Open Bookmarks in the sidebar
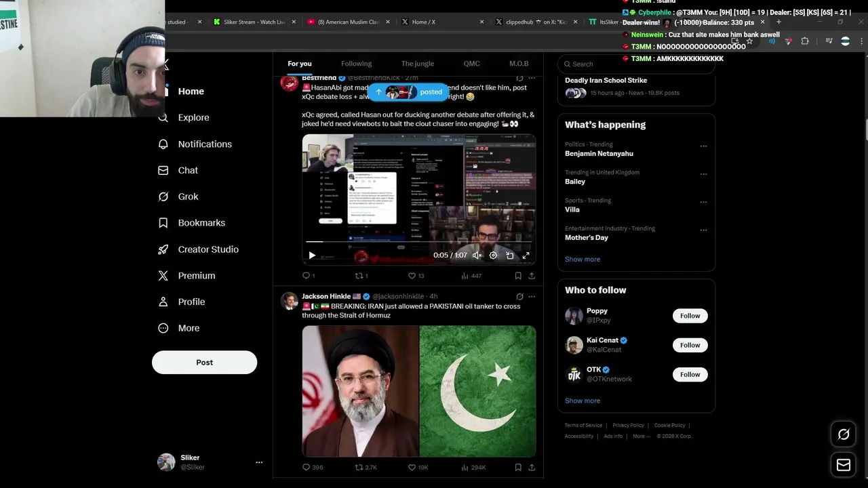The width and height of the screenshot is (868, 488). (x=192, y=222)
